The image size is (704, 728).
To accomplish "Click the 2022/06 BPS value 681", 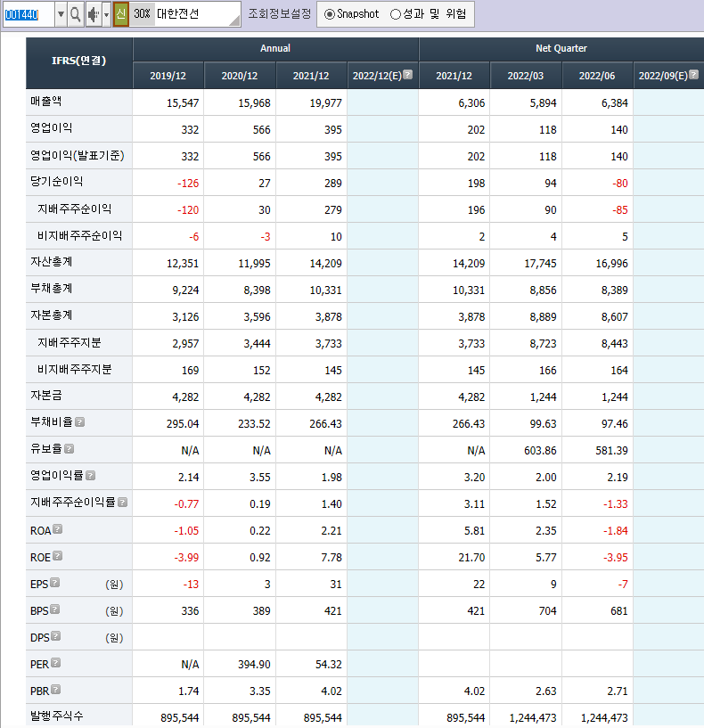I will click(x=619, y=611).
